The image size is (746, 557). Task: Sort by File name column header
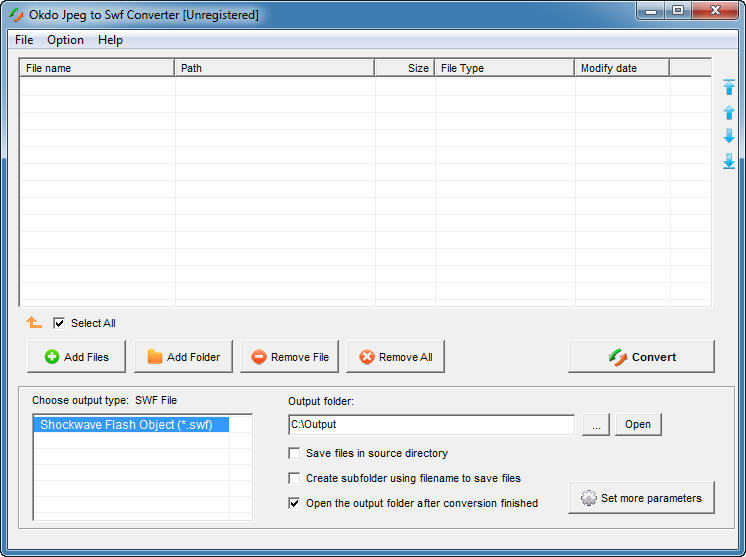pos(97,68)
